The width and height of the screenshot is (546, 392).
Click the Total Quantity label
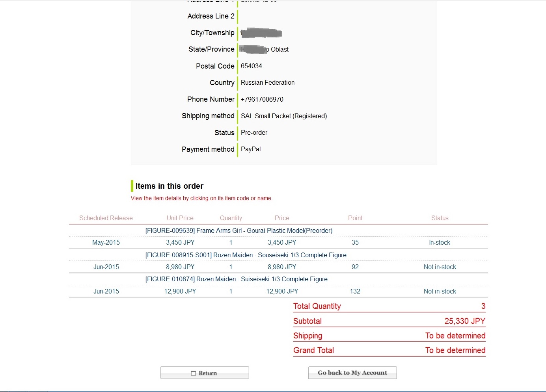[317, 306]
